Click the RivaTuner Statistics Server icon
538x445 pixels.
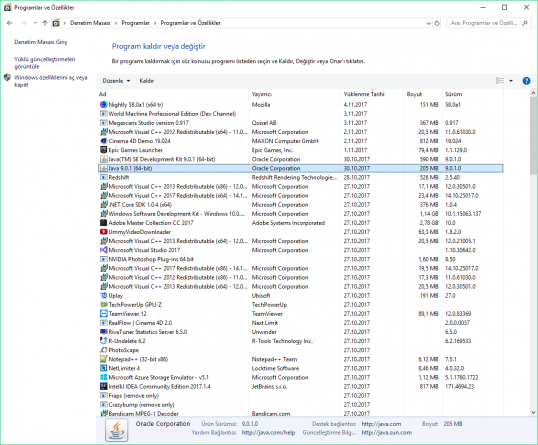[103, 332]
